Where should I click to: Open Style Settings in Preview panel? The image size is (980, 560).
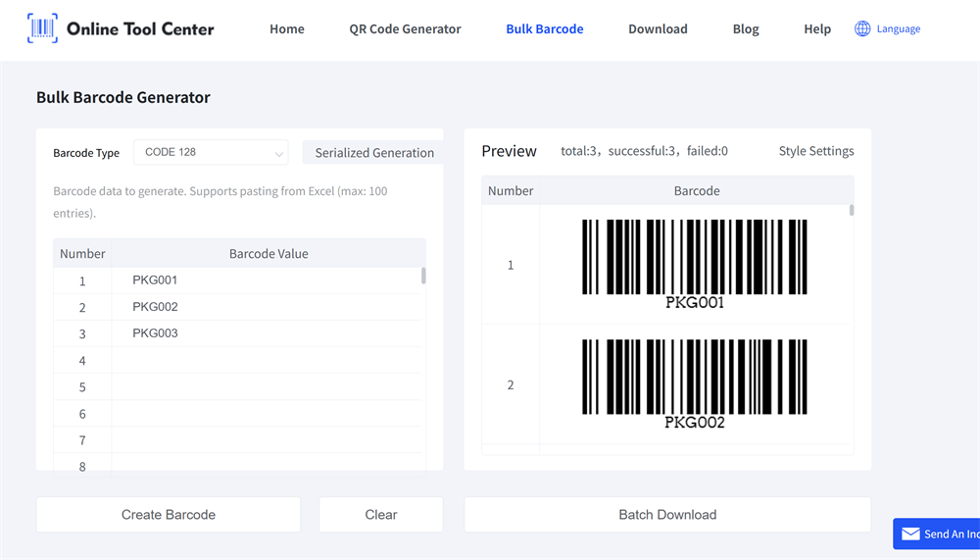click(x=815, y=151)
